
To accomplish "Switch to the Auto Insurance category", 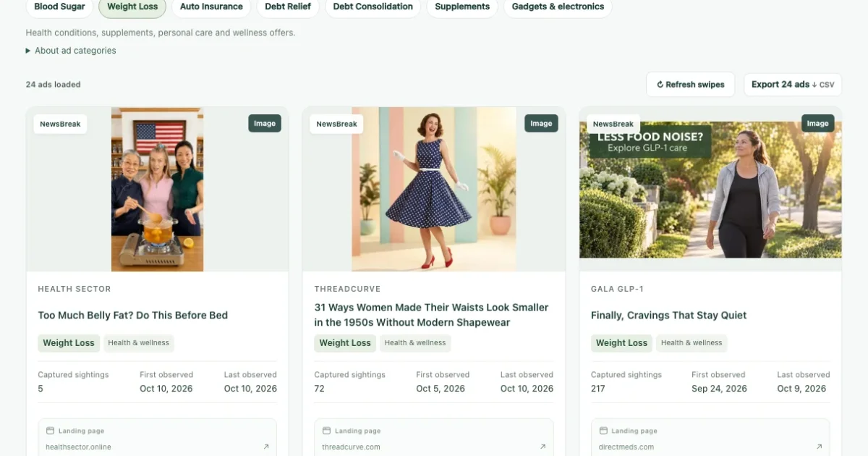I will tap(211, 7).
